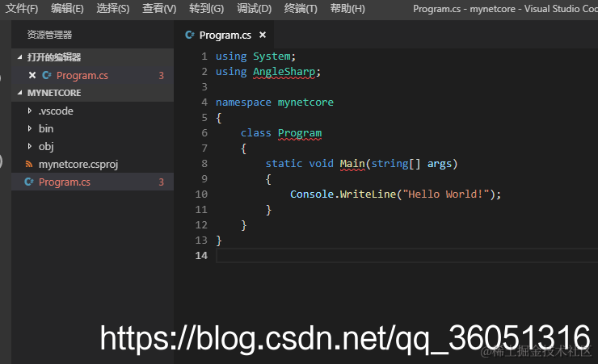This screenshot has height=364, width=598.
Task: Close Program.cs in open editors list
Action: [x=32, y=75]
